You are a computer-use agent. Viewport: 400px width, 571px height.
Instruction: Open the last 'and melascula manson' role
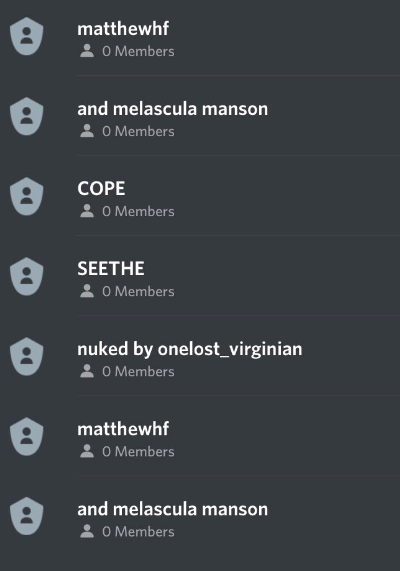pyautogui.click(x=200, y=516)
